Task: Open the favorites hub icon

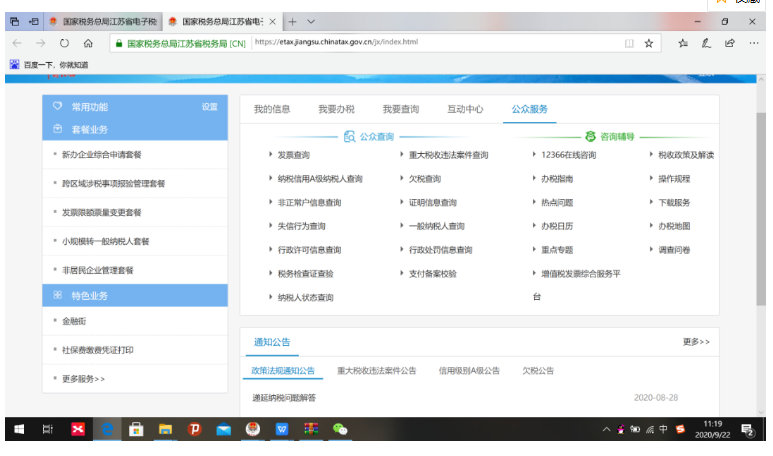Action: point(683,43)
